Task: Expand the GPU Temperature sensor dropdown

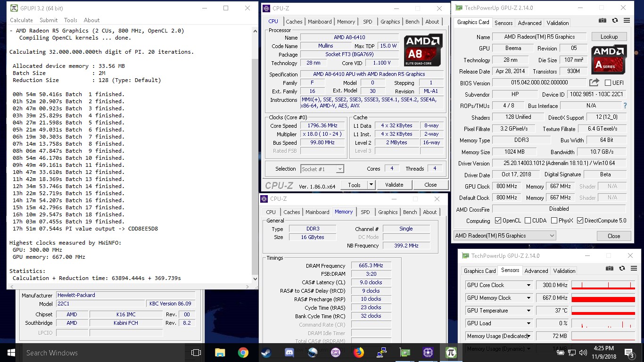Action: click(528, 311)
